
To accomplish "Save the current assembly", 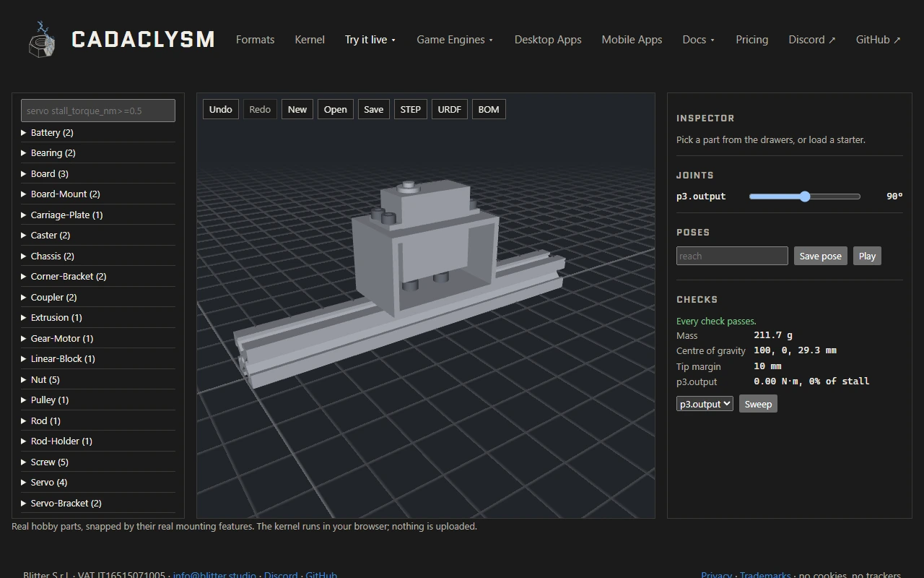I will coord(373,110).
